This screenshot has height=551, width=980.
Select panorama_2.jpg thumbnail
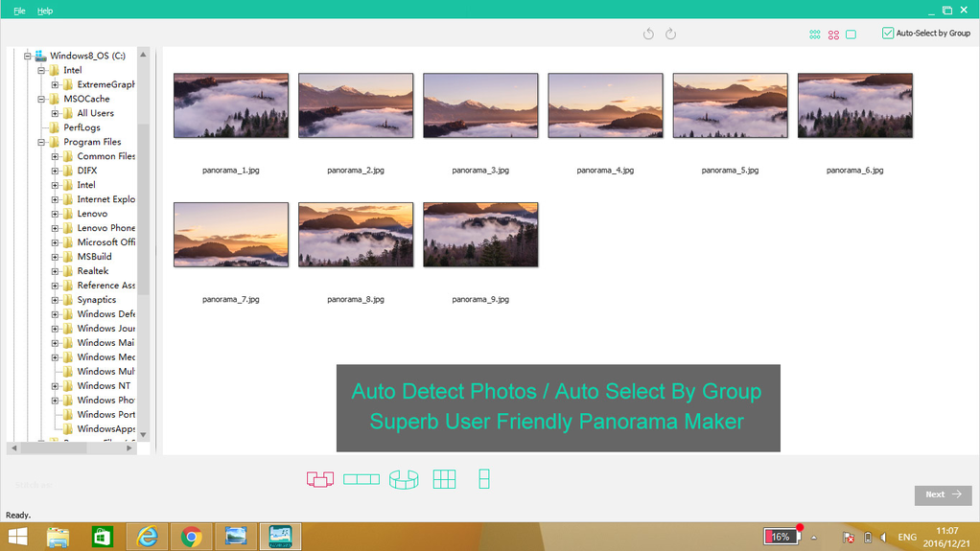356,105
